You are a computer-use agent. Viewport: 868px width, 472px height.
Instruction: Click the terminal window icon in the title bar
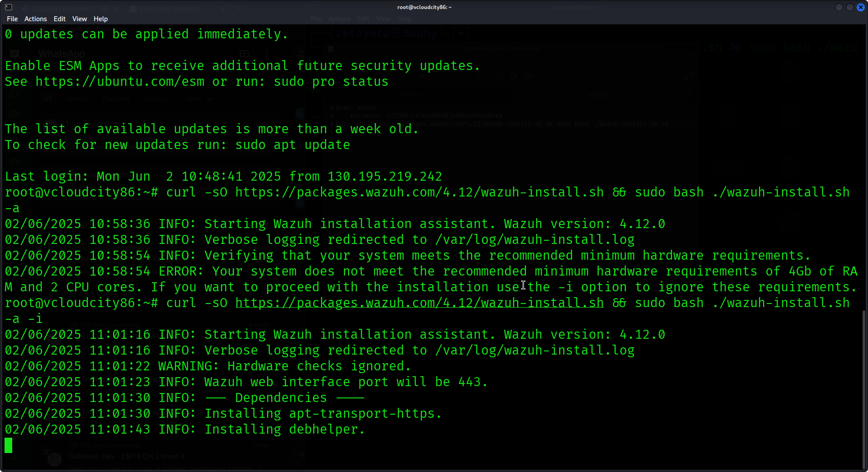pyautogui.click(x=9, y=7)
